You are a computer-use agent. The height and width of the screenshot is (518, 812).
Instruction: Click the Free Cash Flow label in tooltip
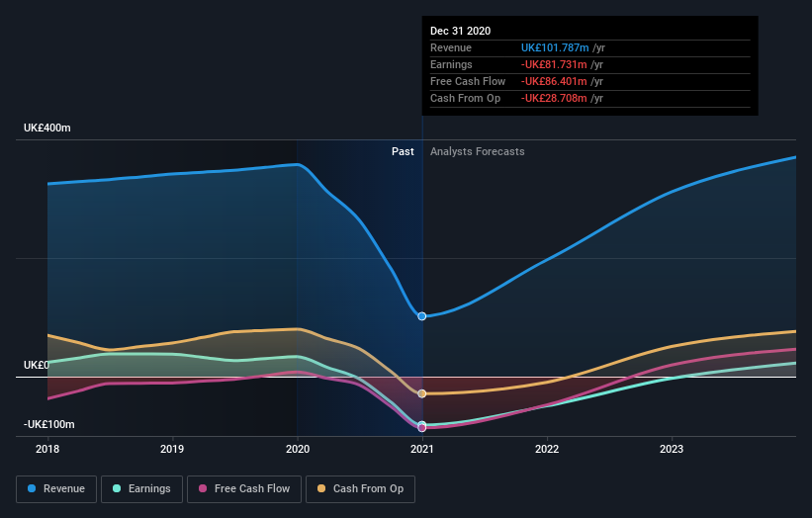[x=468, y=81]
